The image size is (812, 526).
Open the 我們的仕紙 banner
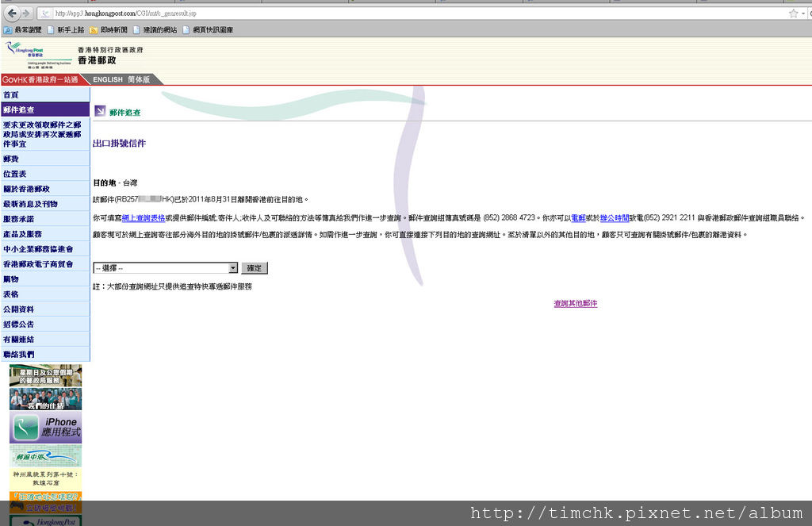tap(45, 399)
